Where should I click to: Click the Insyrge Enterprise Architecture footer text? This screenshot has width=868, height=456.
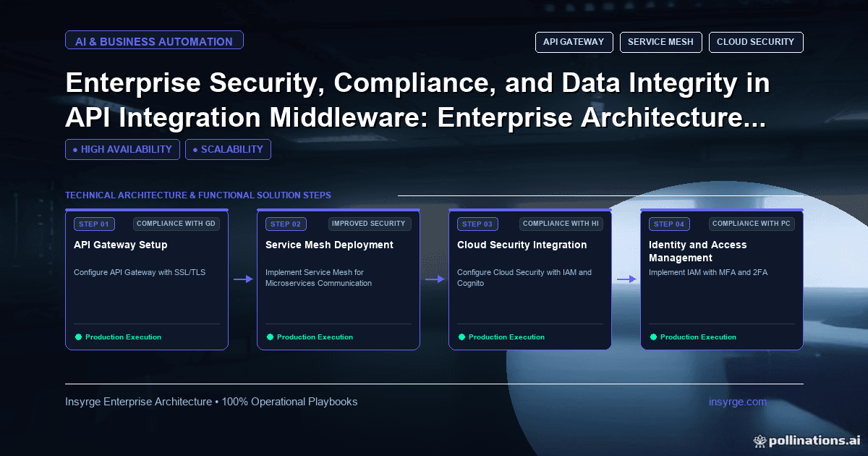(211, 402)
